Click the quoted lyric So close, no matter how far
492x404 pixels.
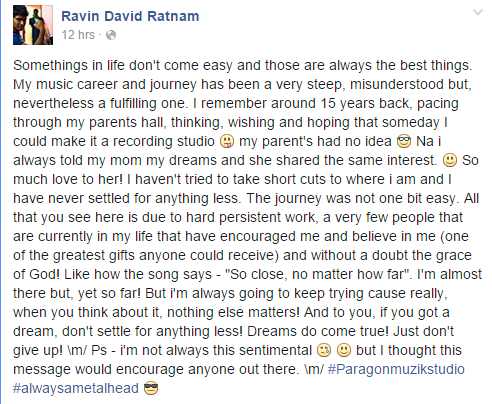(317, 275)
